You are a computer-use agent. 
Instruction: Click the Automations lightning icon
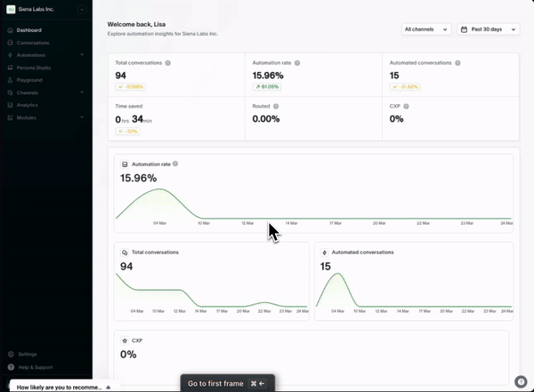point(10,55)
